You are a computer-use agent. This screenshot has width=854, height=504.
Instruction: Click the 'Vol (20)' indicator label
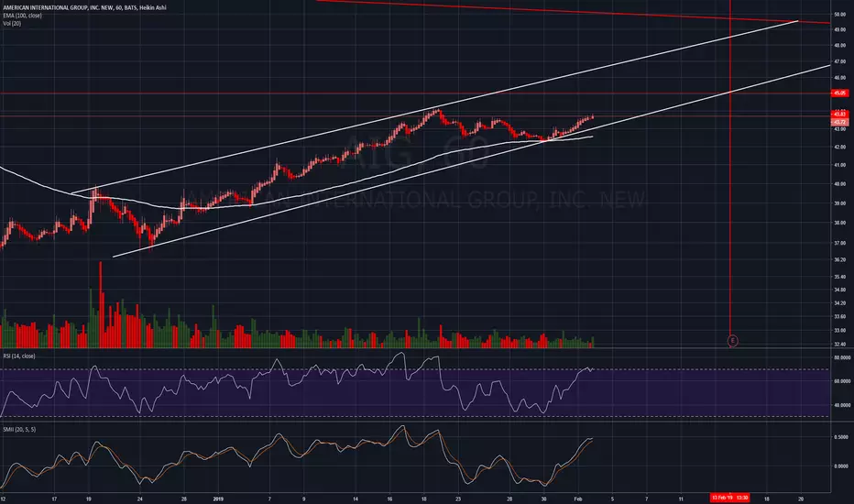pos(12,24)
